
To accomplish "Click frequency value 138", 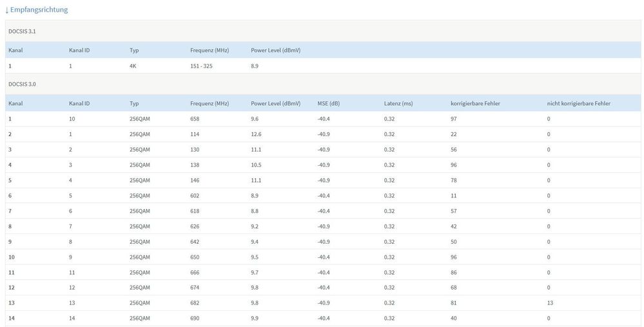I will (x=195, y=165).
